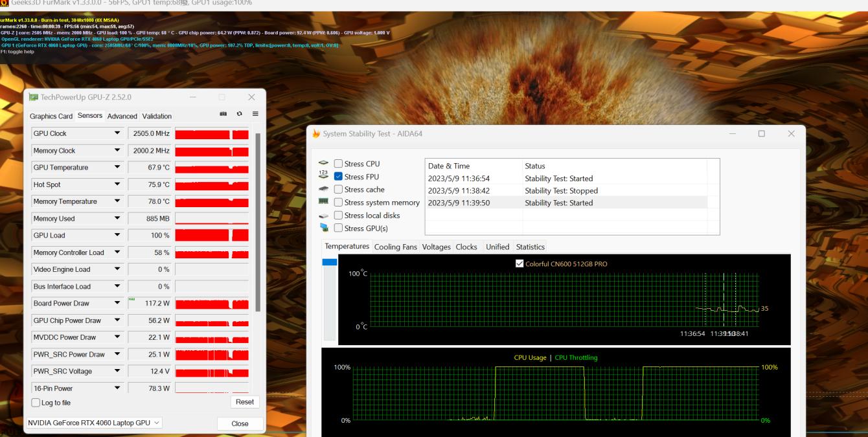This screenshot has width=868, height=437.
Task: Click the AIDA64 flame icon in title bar
Action: coord(316,133)
